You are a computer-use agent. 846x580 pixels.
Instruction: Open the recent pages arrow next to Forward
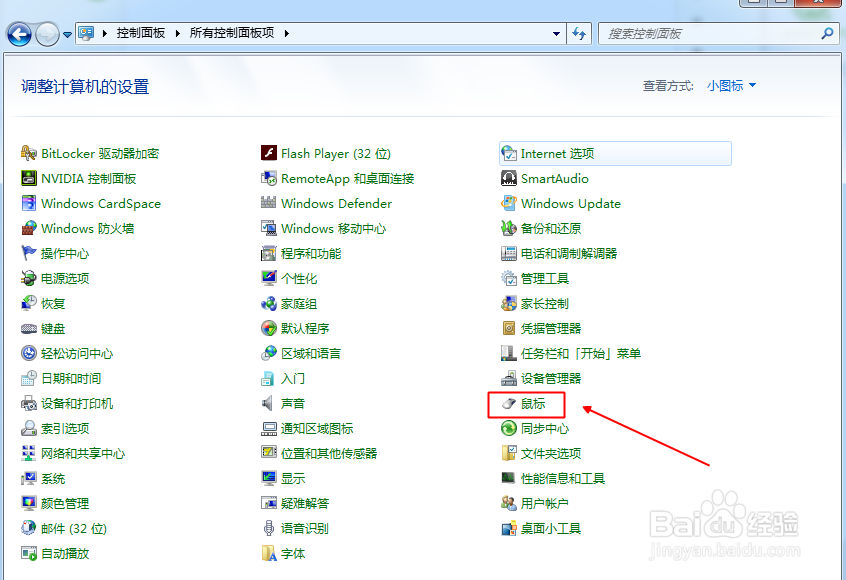(67, 35)
